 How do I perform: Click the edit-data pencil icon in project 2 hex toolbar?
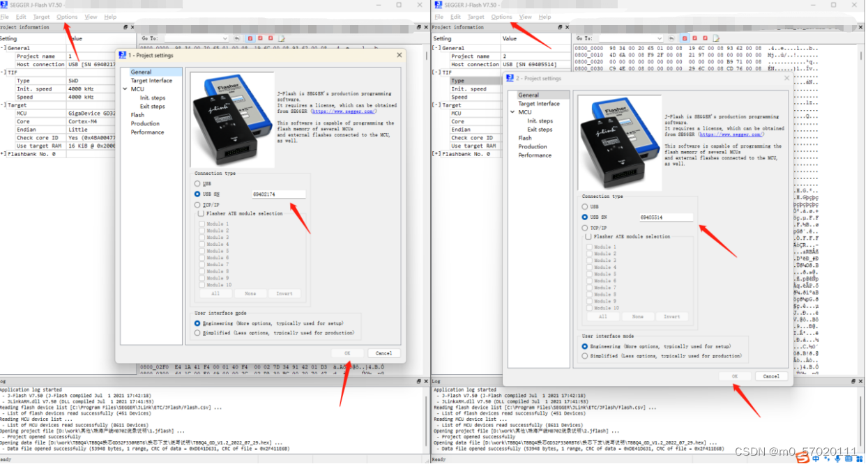(716, 38)
